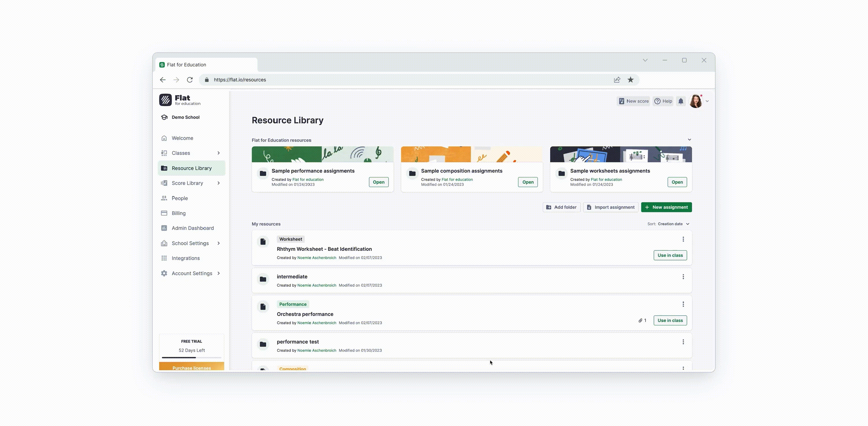Viewport: 868px width, 426px height.
Task: Click the Score Library icon in sidebar
Action: click(x=164, y=183)
